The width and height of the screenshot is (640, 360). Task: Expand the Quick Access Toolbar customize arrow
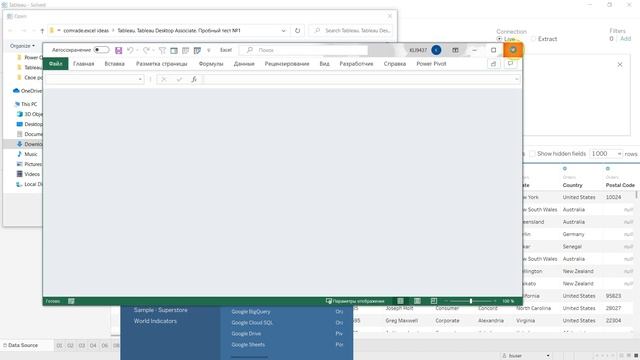[x=209, y=50]
